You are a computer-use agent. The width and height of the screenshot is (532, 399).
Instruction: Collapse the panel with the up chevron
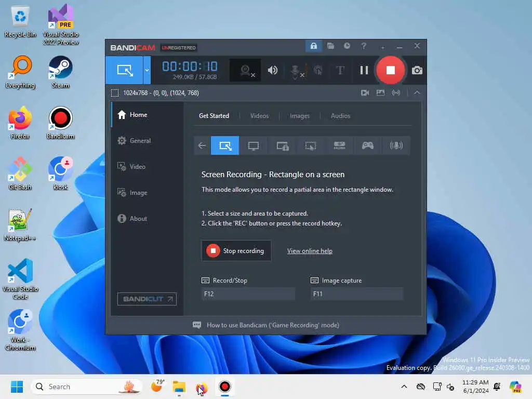tap(417, 92)
